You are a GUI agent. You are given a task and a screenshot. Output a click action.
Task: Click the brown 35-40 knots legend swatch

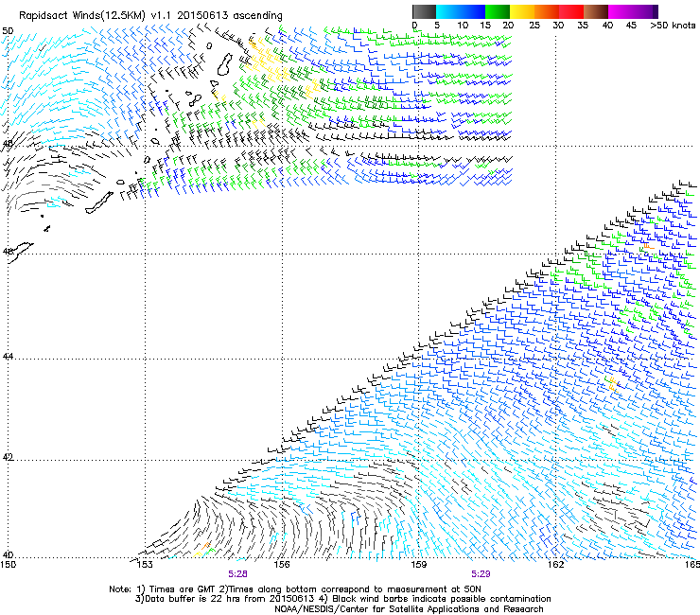596,11
